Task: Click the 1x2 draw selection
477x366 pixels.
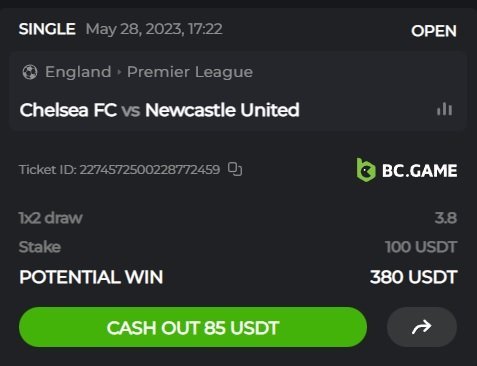Action: point(51,218)
